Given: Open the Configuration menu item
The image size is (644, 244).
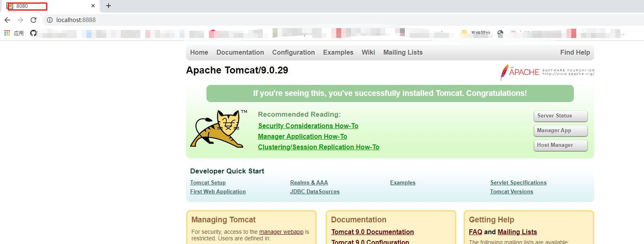Looking at the screenshot, I should 293,52.
